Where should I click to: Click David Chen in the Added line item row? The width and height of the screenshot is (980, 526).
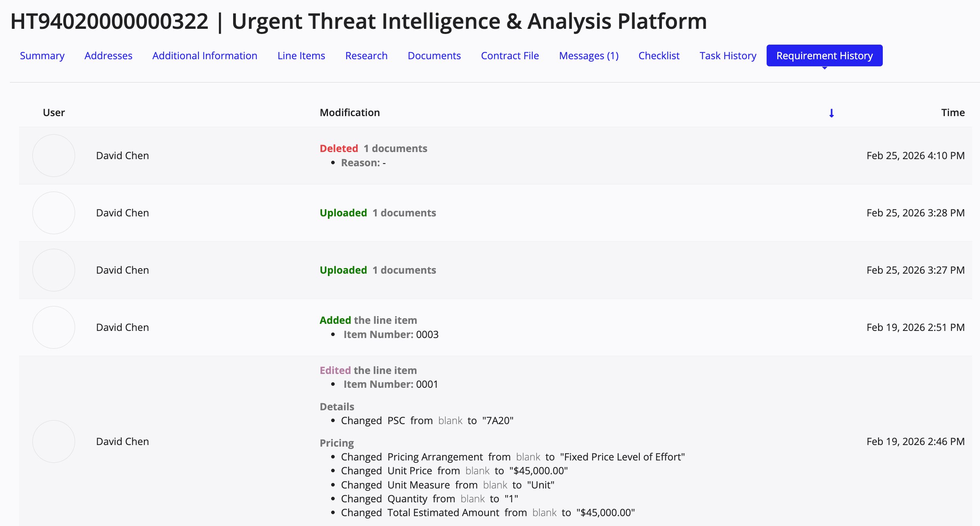pyautogui.click(x=122, y=327)
